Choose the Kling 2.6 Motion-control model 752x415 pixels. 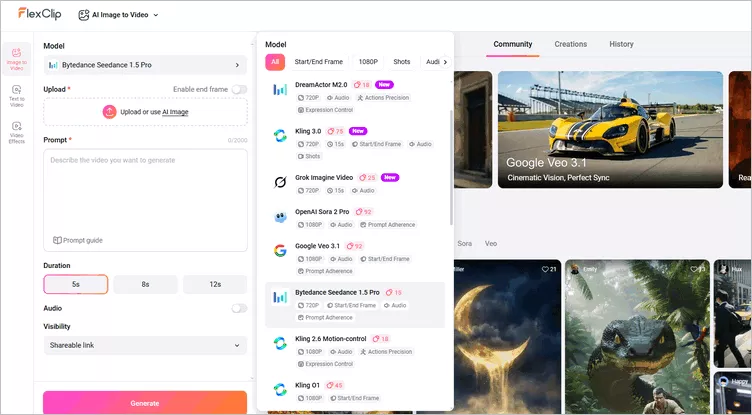[x=355, y=351]
